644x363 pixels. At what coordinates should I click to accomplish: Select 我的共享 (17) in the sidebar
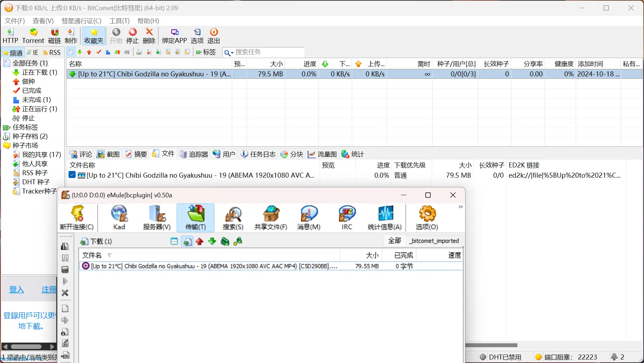tap(37, 154)
